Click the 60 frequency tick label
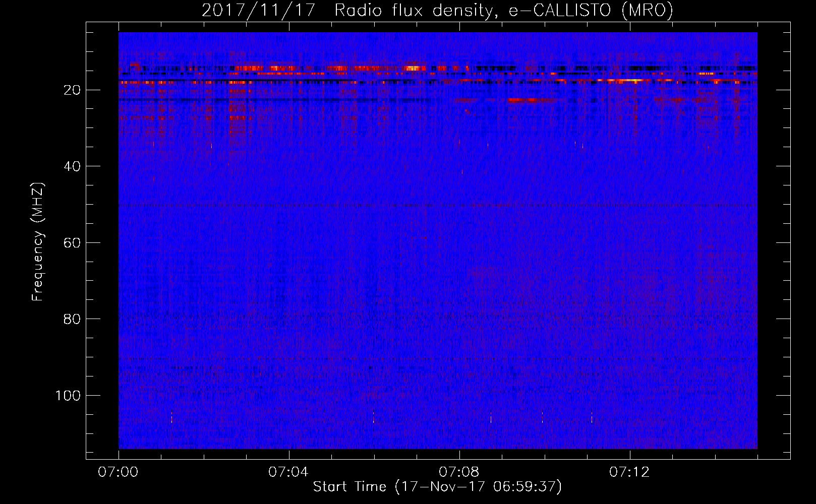Image resolution: width=816 pixels, height=504 pixels. pos(72,243)
